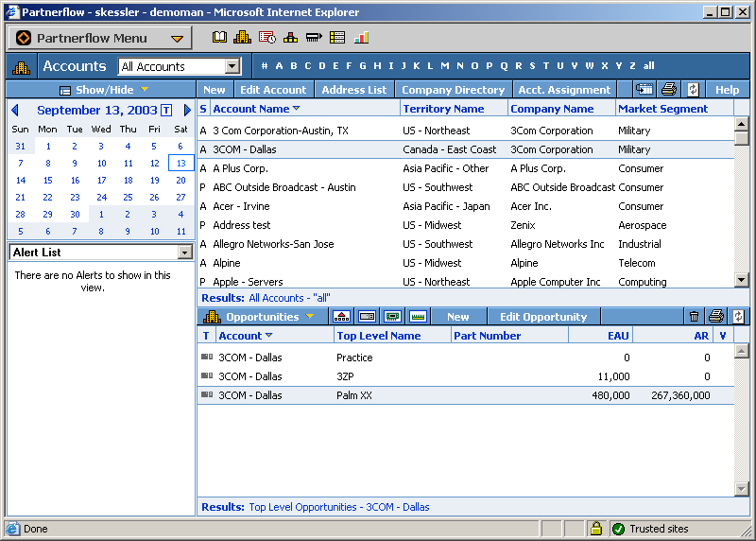Open Address List tab
This screenshot has width=756, height=541.
pos(354,90)
